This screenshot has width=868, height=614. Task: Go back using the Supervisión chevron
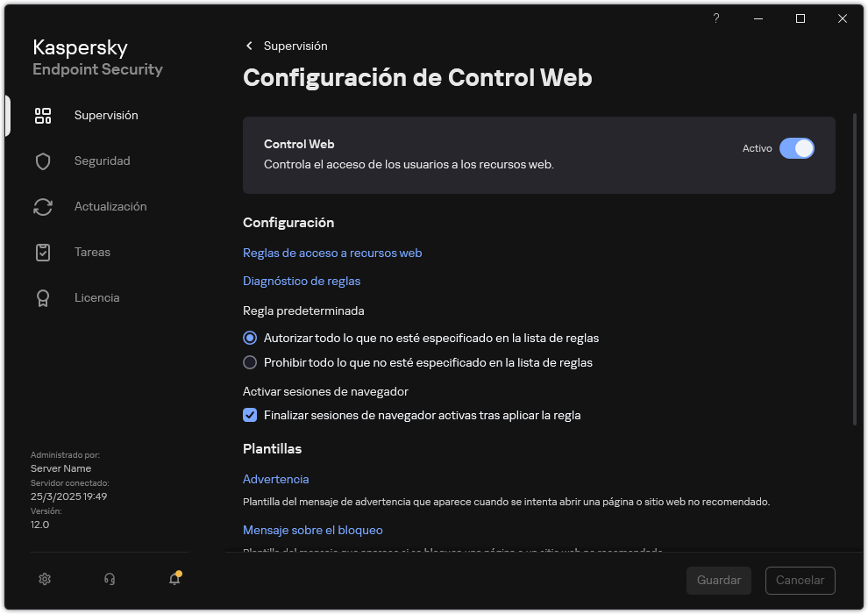pyautogui.click(x=249, y=46)
